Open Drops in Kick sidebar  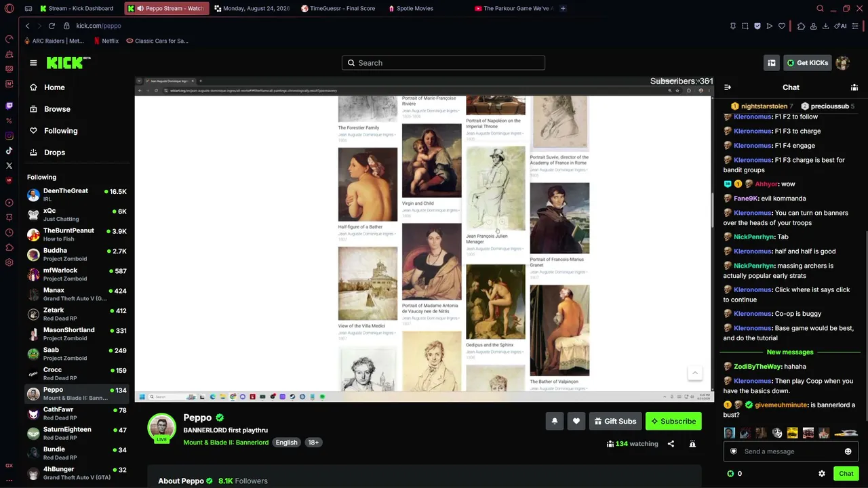point(47,152)
